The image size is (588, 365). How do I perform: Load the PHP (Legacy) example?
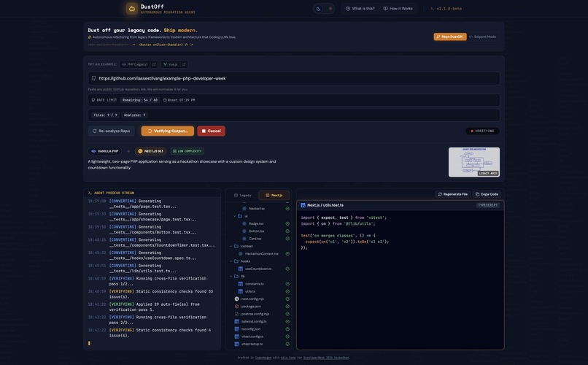click(135, 64)
